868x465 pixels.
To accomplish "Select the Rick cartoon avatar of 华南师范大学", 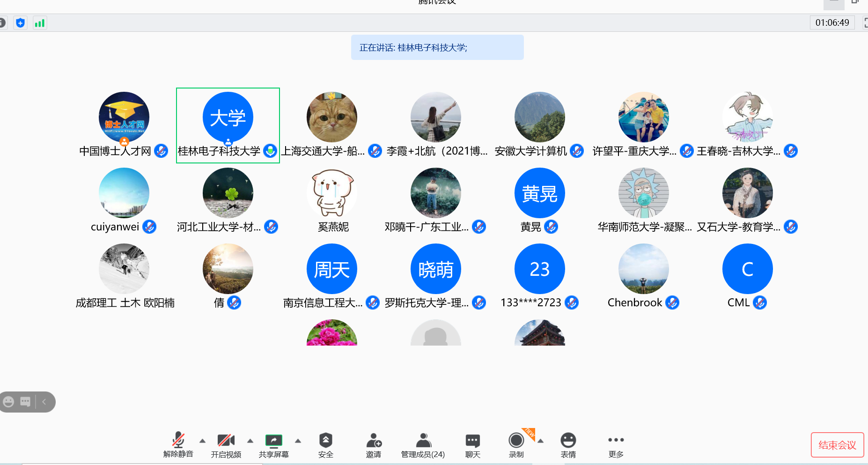I will [644, 193].
